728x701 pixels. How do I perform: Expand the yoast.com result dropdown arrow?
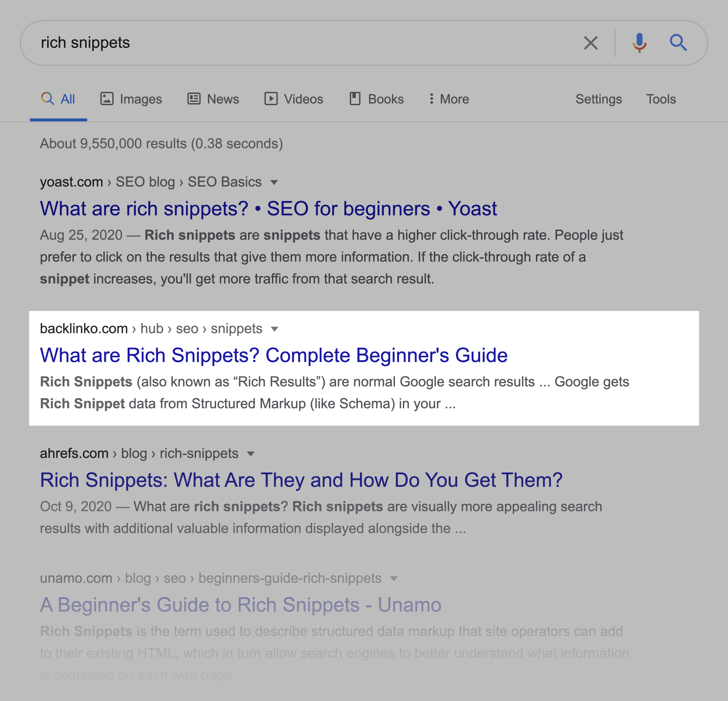[274, 182]
